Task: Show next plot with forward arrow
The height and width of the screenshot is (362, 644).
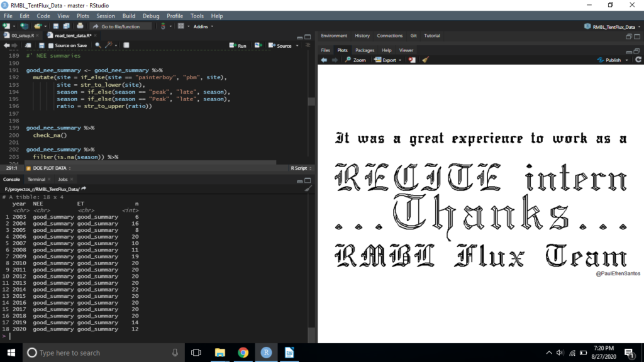Action: point(335,60)
